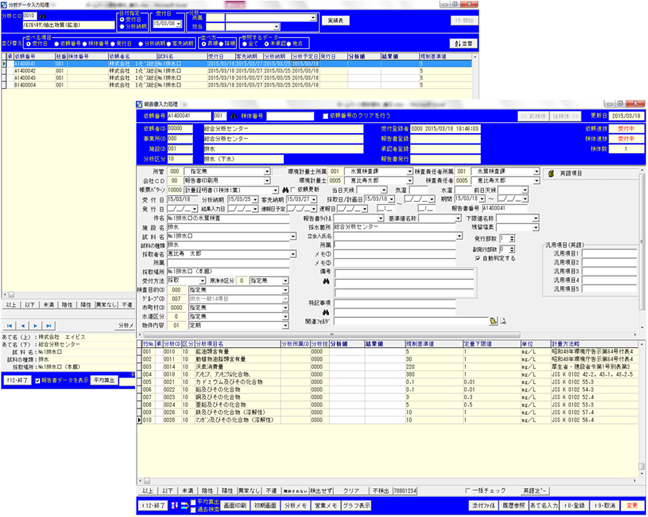Screen dimensions: 648x517
Task: Check 依頼番号のクリアを行う checkbox
Action: [325, 116]
